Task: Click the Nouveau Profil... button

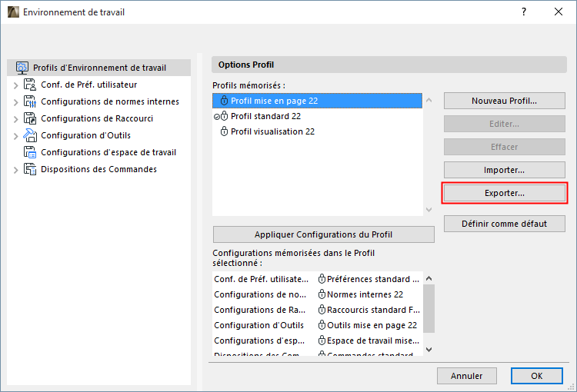Action: pos(504,101)
